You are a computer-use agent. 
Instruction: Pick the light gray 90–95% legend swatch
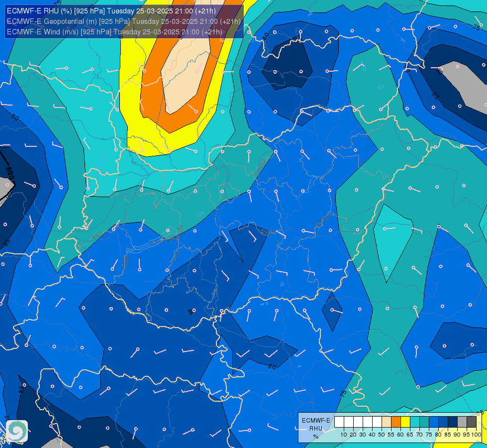tap(462, 422)
